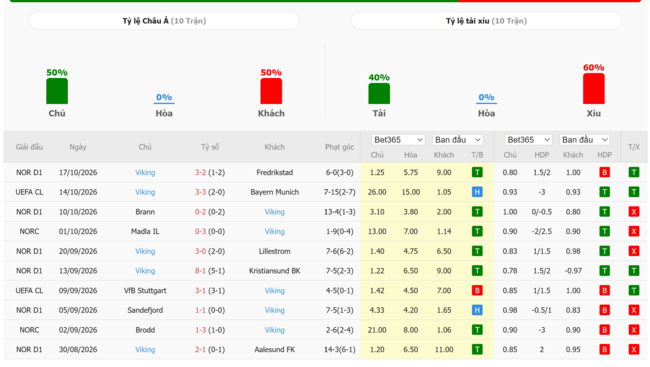This screenshot has width=650, height=367.
Task: Open Viking link in the 17/10/2026 row
Action: [x=145, y=173]
